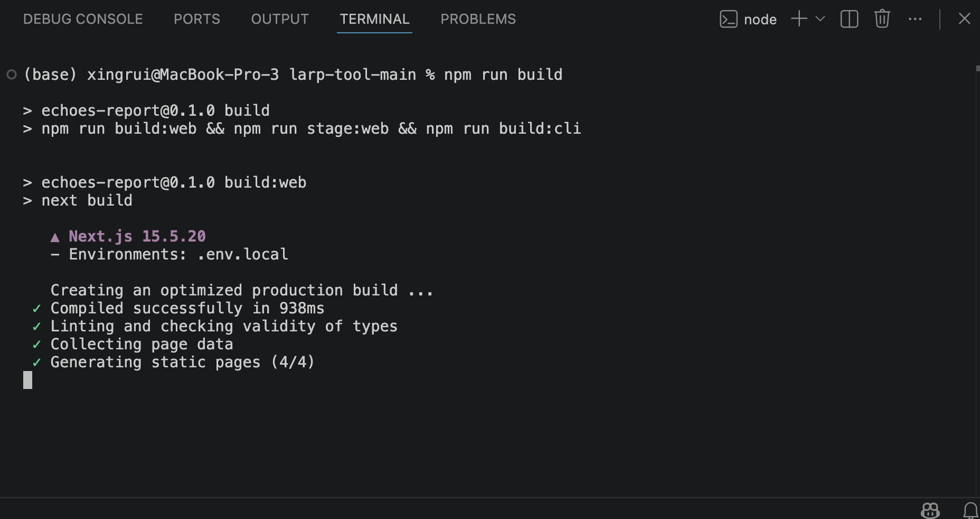Click 'Creating an optimized production build' line

[242, 290]
